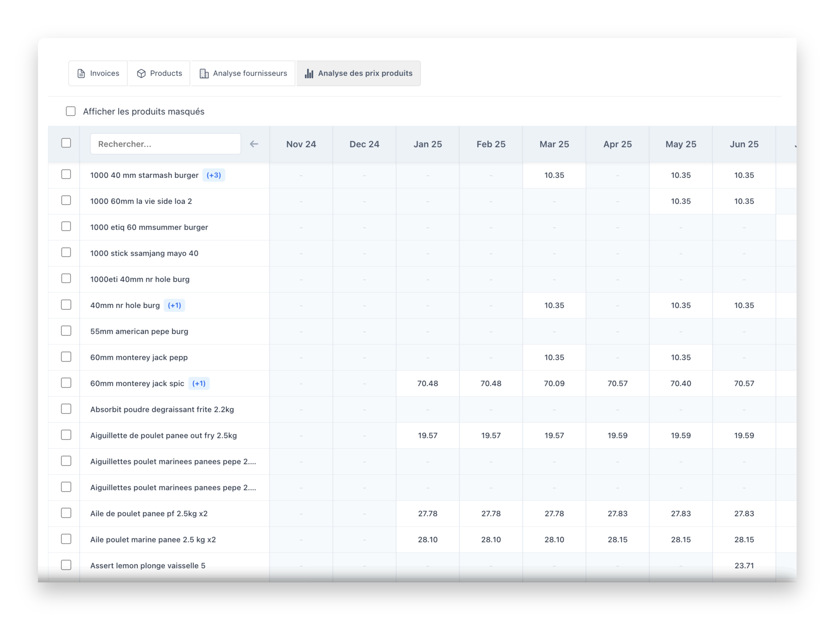Click the document icon on Invoices tab

click(81, 73)
